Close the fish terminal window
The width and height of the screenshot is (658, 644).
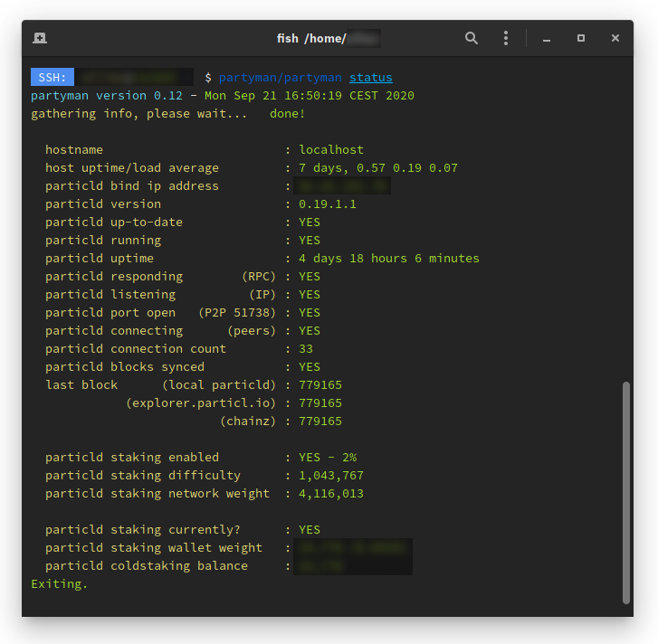(615, 38)
